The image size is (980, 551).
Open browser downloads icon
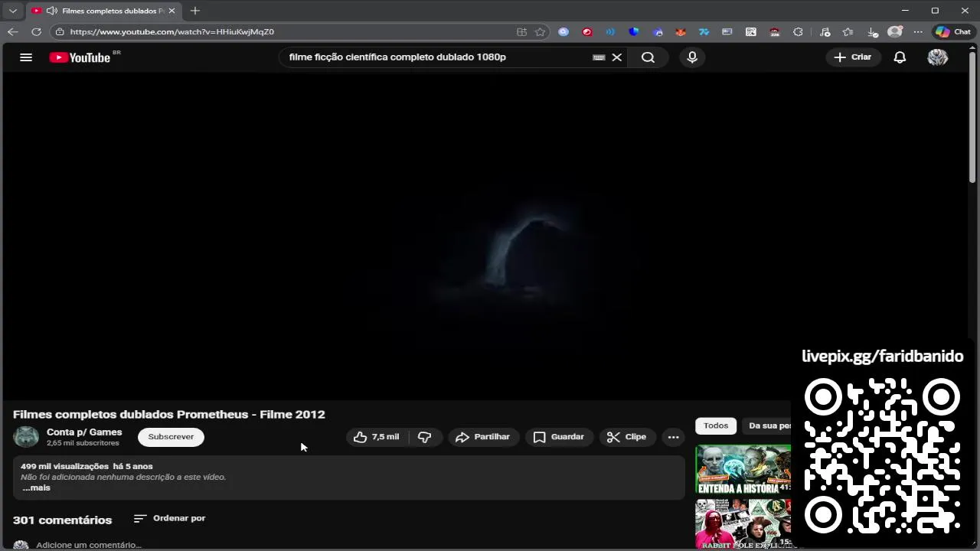[872, 31]
